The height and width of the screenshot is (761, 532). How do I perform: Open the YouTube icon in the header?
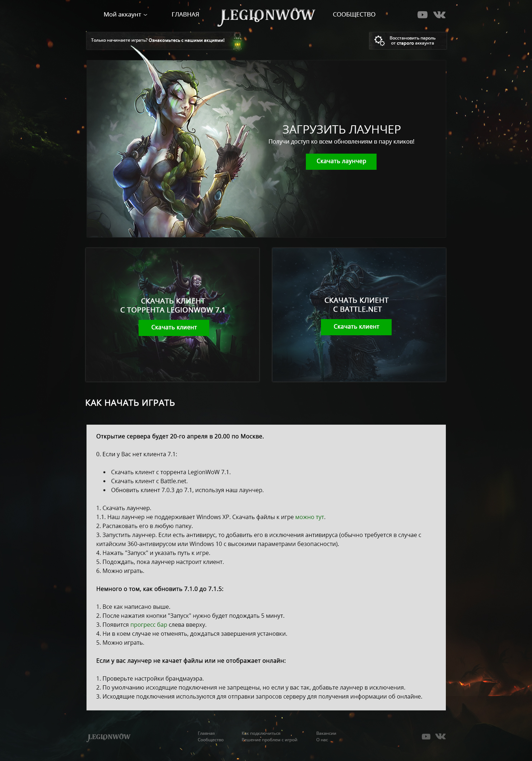pos(422,15)
